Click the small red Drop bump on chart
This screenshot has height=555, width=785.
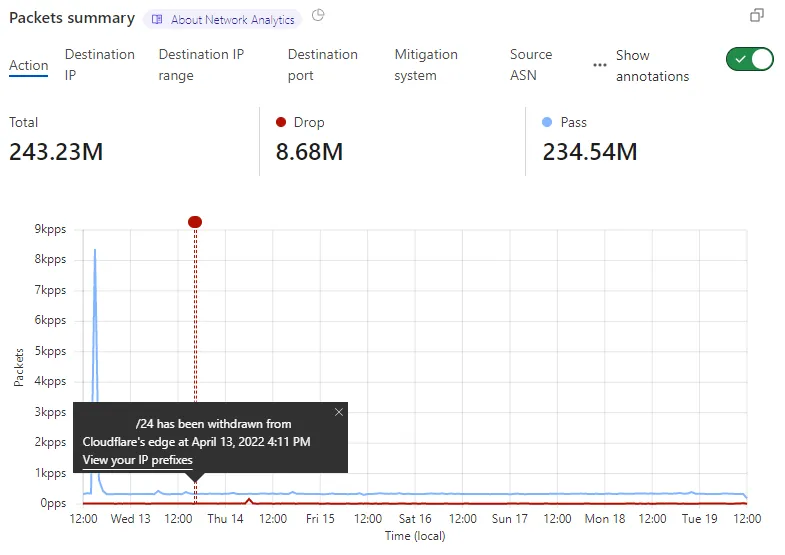pyautogui.click(x=249, y=499)
